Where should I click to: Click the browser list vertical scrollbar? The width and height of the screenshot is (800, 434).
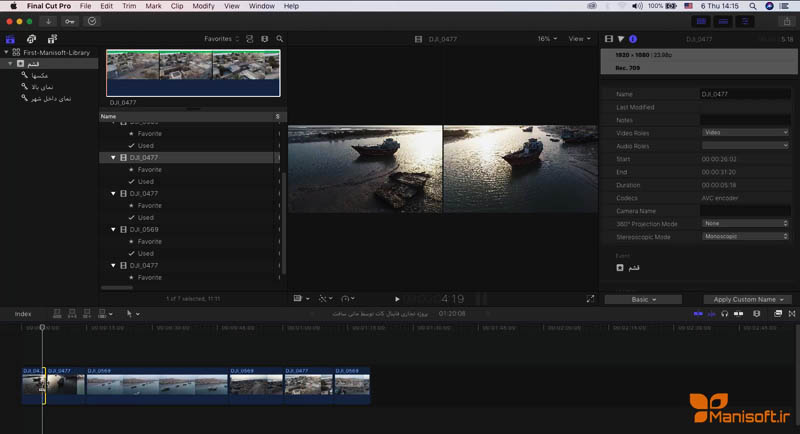(283, 223)
